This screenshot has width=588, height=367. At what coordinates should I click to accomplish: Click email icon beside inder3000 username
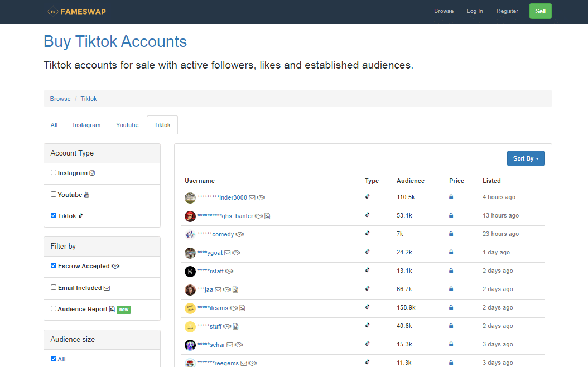click(252, 197)
